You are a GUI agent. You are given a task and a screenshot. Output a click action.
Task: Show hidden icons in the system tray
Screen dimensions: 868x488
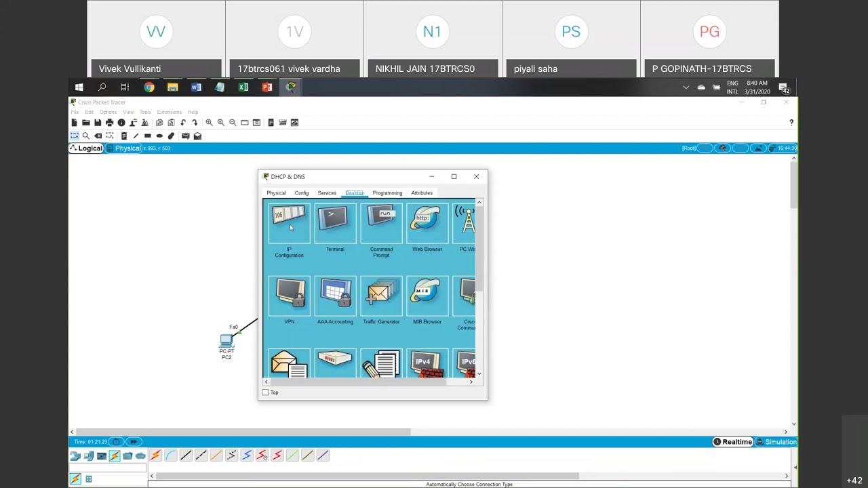[x=686, y=87]
